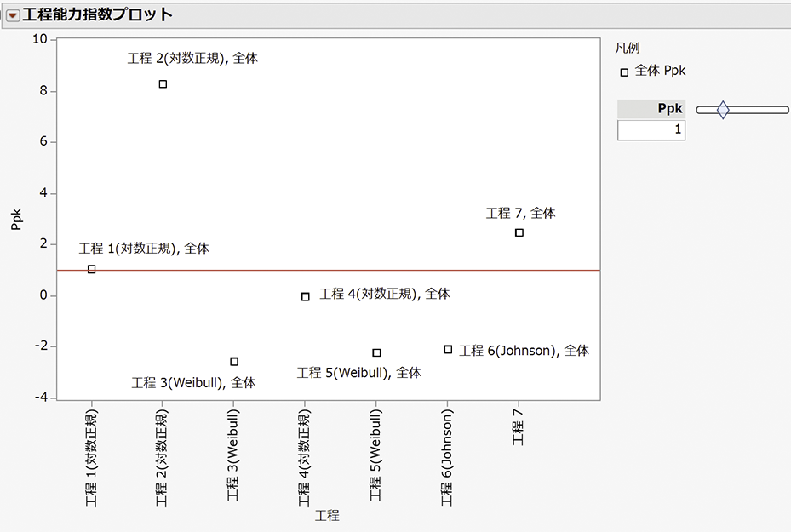
Task: Select the 工程 5(Weibull) data point marker
Action: tap(376, 353)
